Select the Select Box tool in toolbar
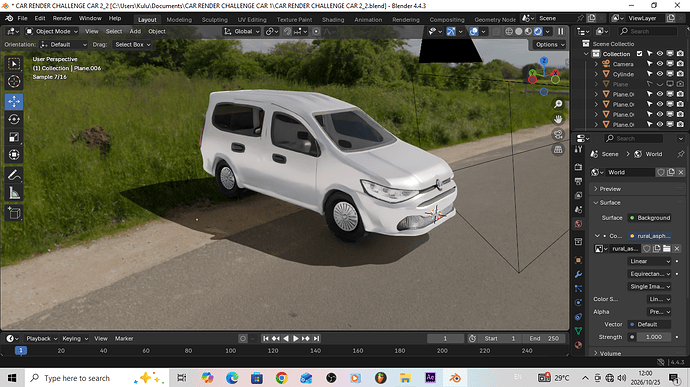This screenshot has height=387, width=690. 14,64
